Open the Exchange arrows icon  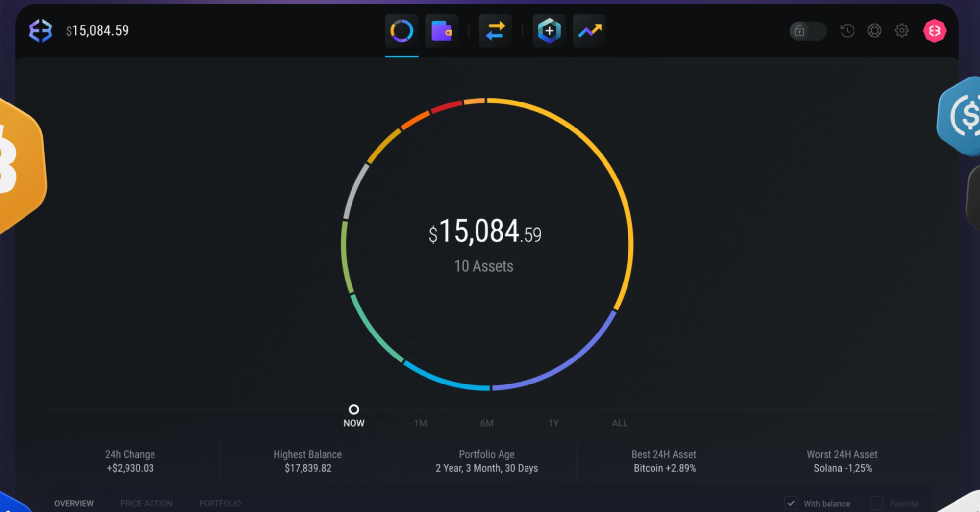[495, 31]
